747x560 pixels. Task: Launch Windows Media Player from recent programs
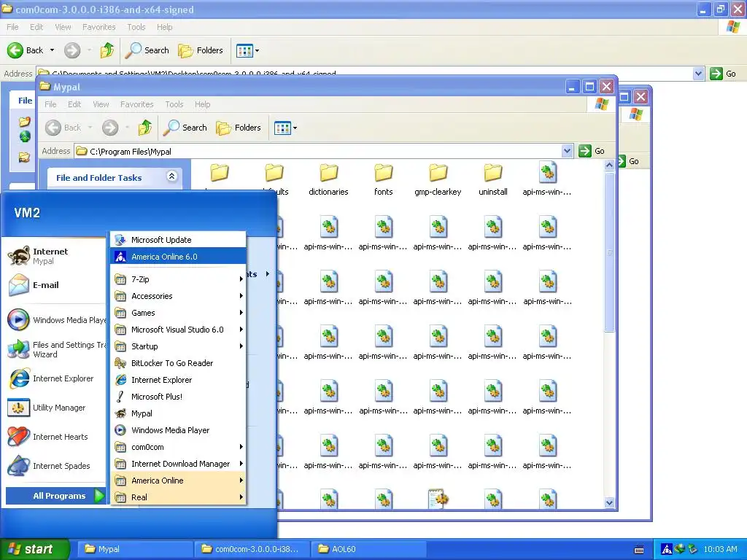tap(55, 319)
